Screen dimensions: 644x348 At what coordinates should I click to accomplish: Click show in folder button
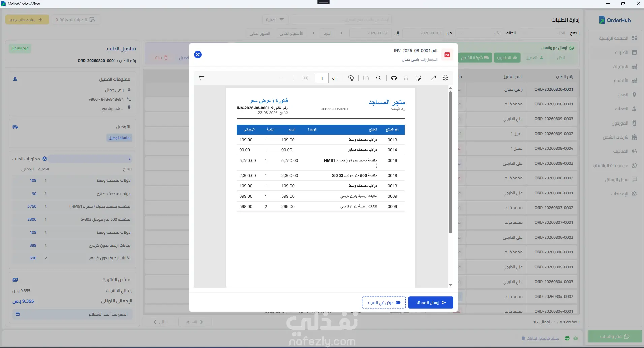coord(384,303)
